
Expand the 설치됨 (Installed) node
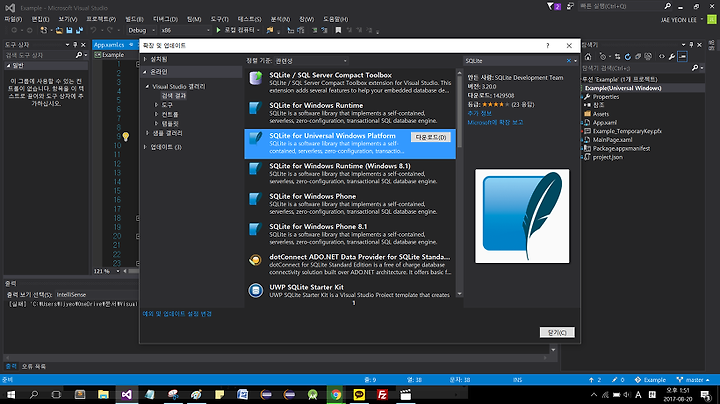[x=145, y=59]
